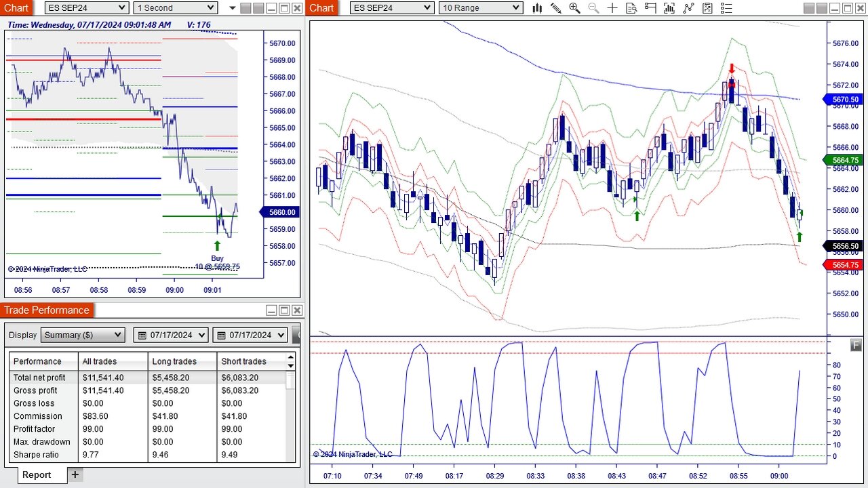The width and height of the screenshot is (868, 488).
Task: Click Sharpe ratio value 9.77
Action: 91,455
